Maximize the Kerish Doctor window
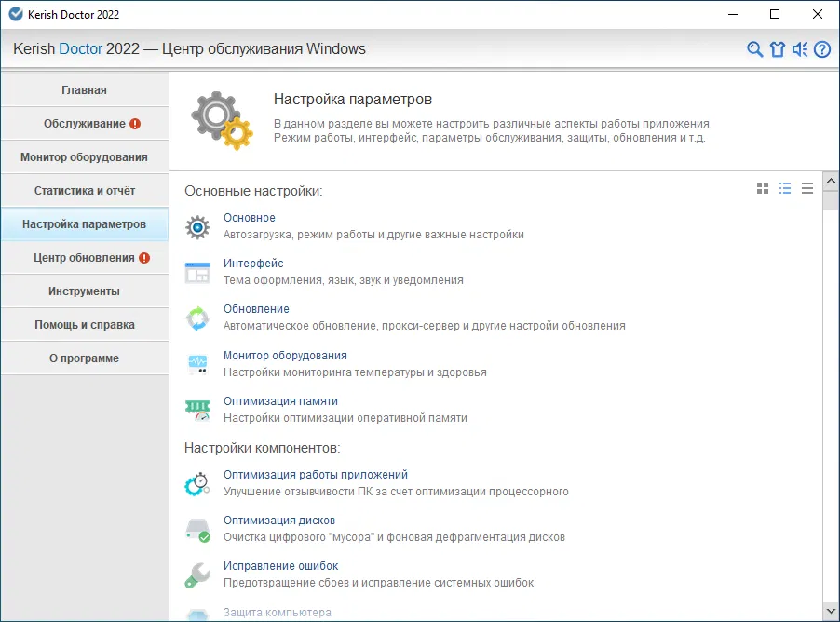This screenshot has width=840, height=622. pyautogui.click(x=775, y=15)
